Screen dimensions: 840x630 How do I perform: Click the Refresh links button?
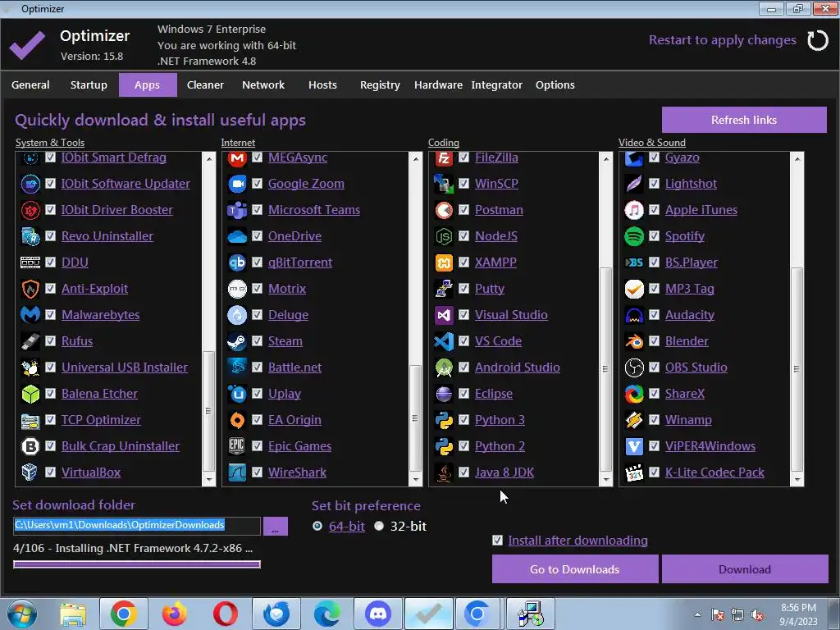[744, 120]
